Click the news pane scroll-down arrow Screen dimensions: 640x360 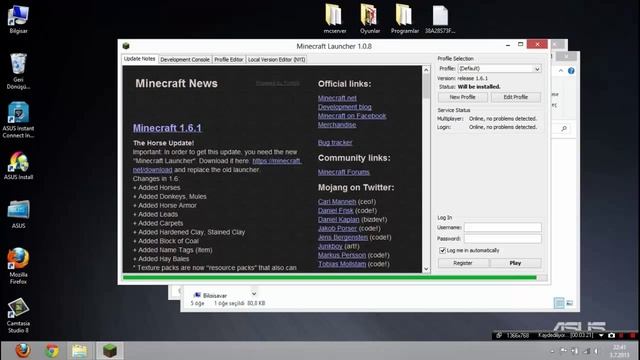click(x=426, y=269)
